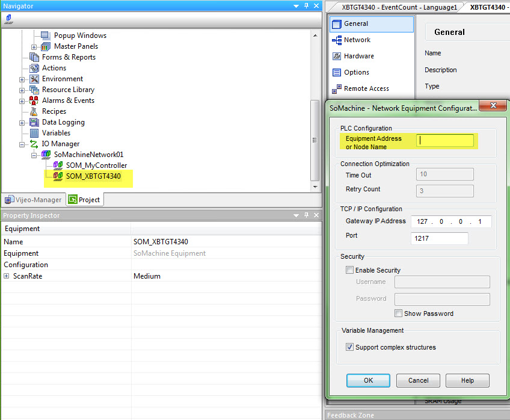
Task: Close the Network Equipment Configuration dialog
Action: click(493, 105)
